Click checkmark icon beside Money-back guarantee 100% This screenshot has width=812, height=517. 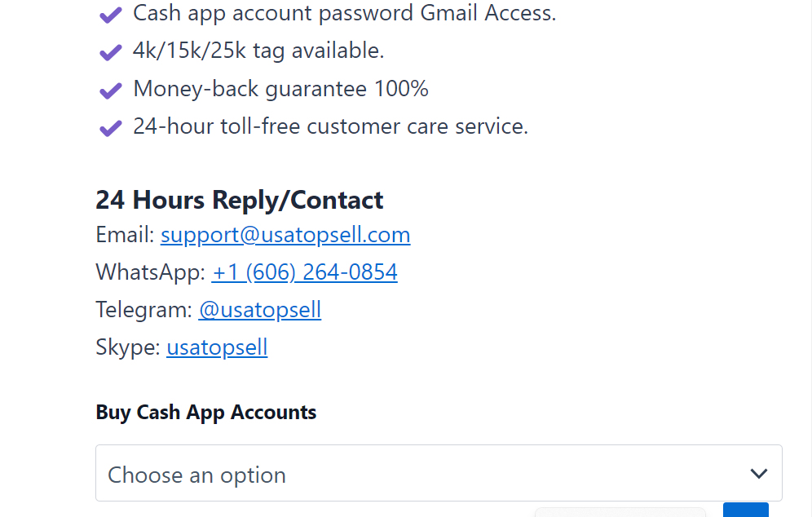110,90
